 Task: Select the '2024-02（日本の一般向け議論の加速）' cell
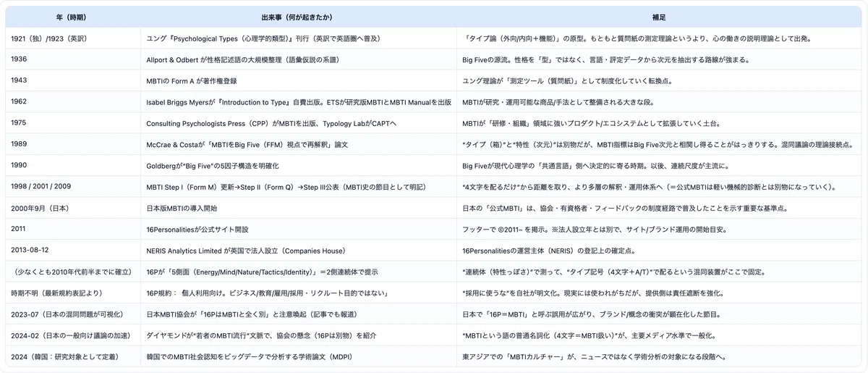73,335
